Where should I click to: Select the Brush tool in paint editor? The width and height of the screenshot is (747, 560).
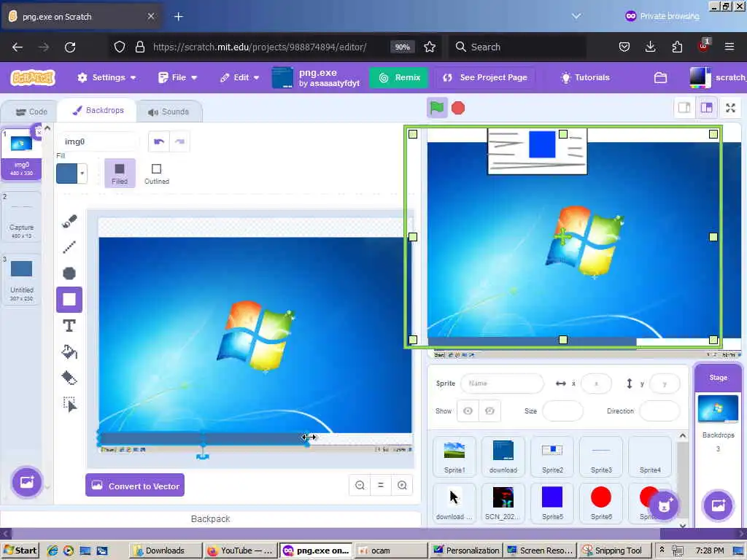(69, 222)
